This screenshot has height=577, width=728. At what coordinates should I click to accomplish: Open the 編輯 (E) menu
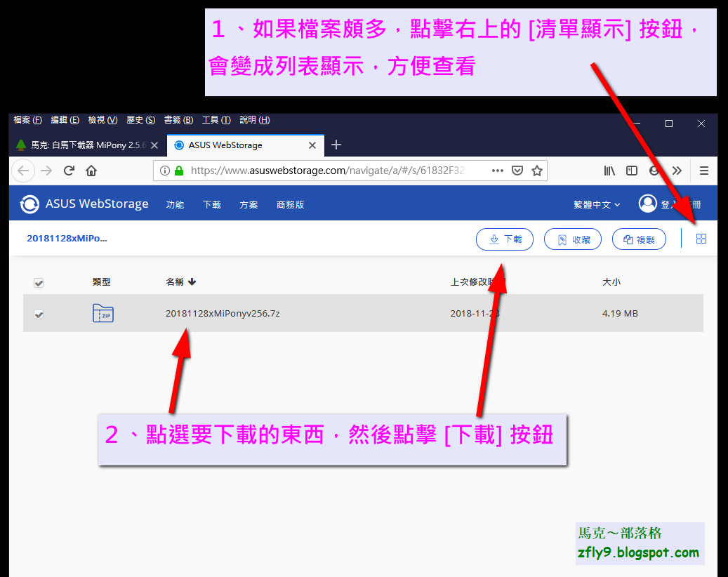65,120
